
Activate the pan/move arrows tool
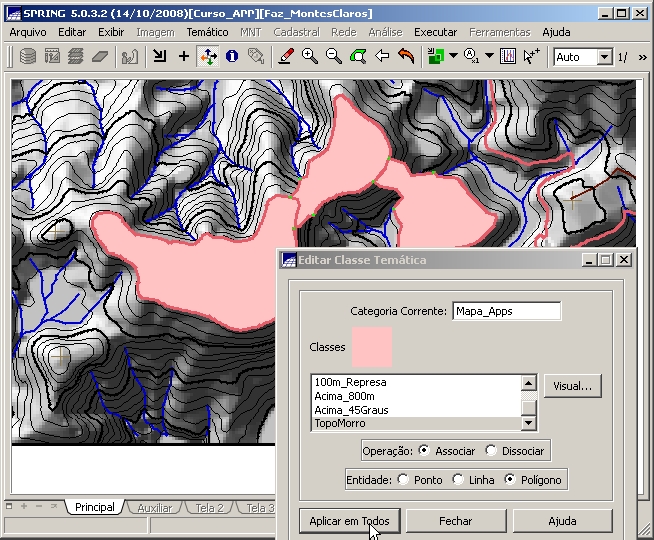point(208,57)
